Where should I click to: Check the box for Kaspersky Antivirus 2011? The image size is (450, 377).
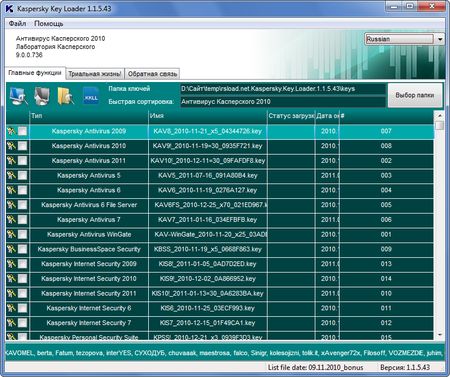point(22,161)
